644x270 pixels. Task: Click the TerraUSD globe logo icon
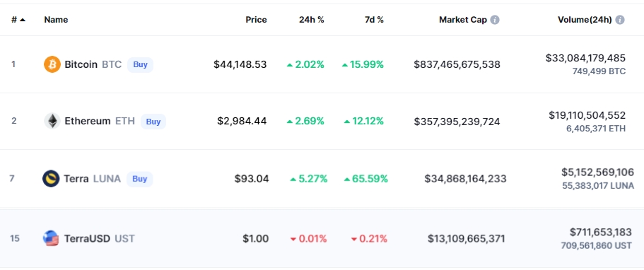(x=51, y=238)
